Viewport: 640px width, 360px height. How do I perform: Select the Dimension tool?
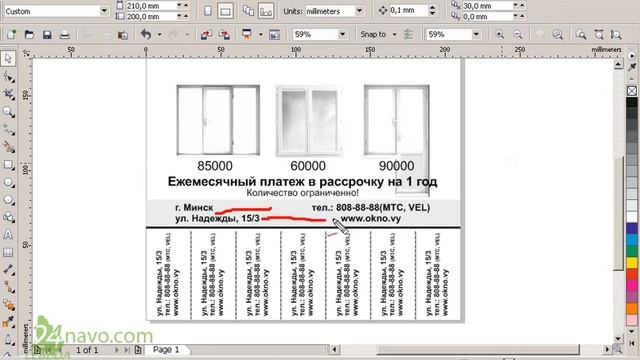[8, 270]
